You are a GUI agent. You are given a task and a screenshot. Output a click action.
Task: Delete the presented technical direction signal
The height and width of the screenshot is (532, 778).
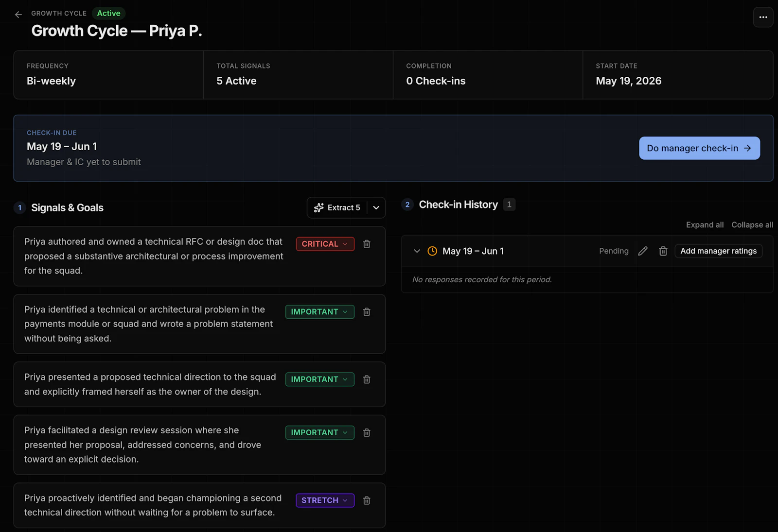click(x=367, y=379)
